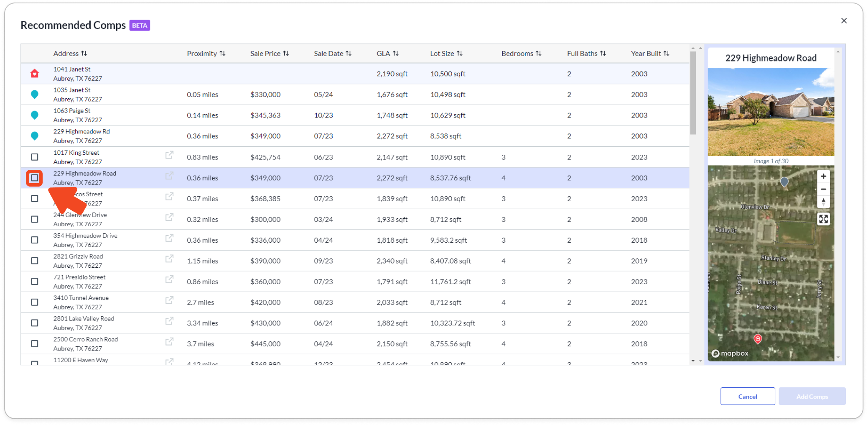Sort by the Bedrooms column header
The height and width of the screenshot is (425, 868).
coord(521,54)
